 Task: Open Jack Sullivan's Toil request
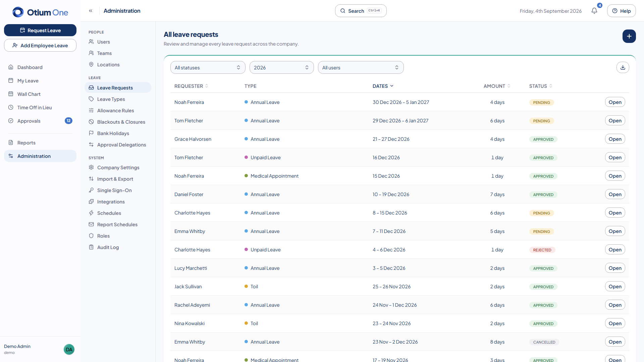(x=615, y=286)
